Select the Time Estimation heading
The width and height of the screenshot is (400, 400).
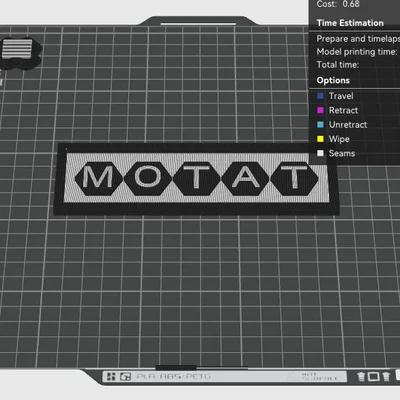point(350,23)
